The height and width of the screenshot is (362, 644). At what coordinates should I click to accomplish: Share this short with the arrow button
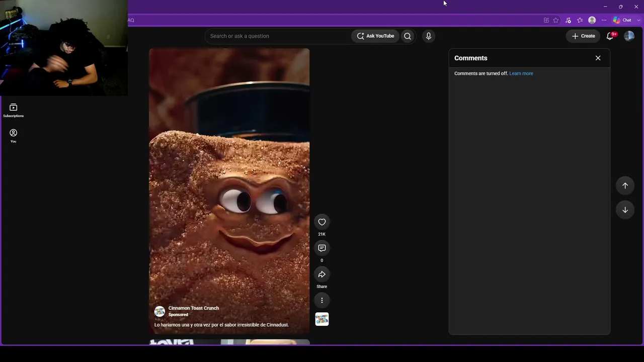322,275
